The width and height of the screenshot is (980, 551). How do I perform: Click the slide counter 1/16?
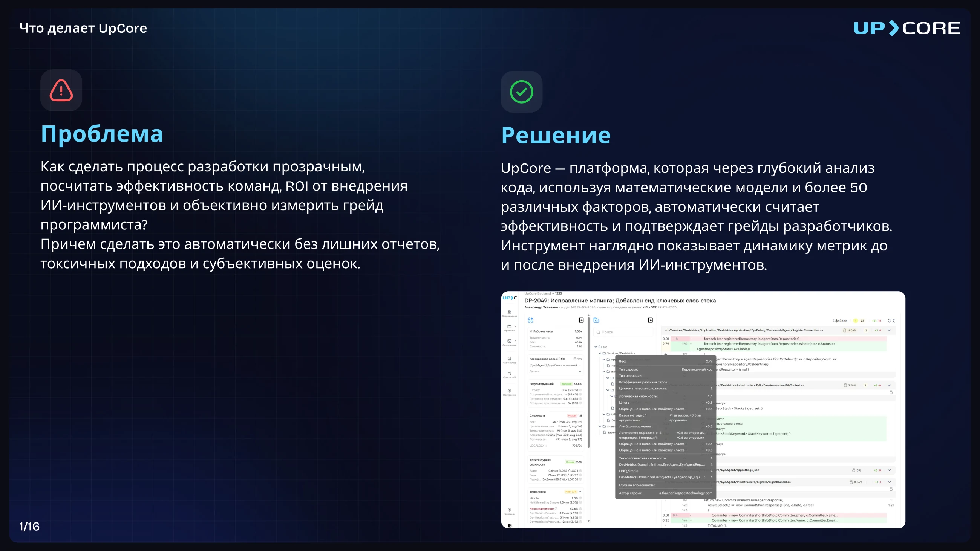click(x=29, y=526)
